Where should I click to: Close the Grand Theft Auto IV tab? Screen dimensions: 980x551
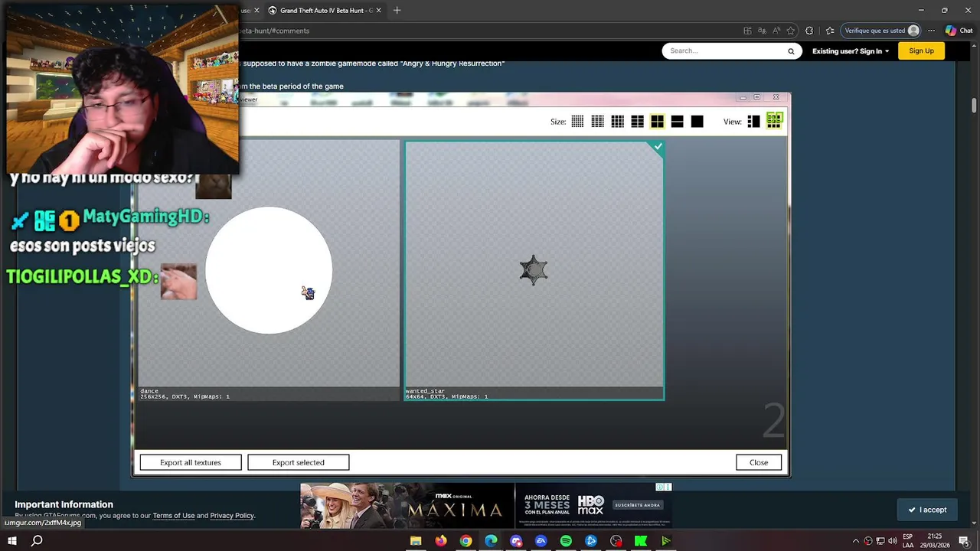pos(378,11)
